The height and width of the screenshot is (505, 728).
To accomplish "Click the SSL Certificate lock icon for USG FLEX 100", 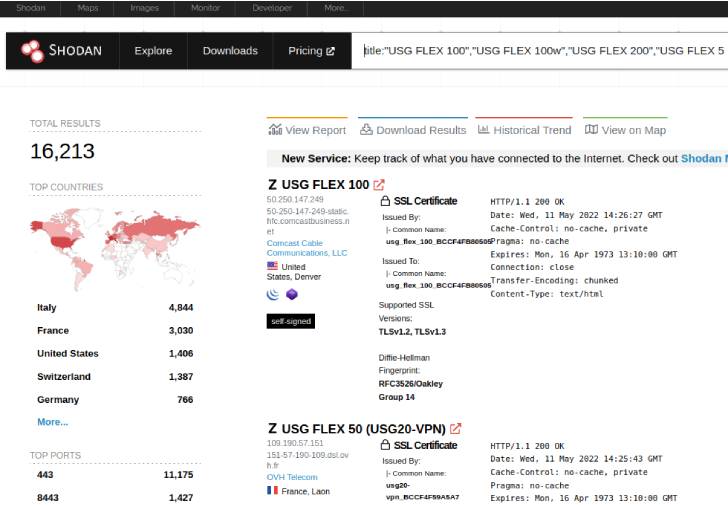I will click(385, 201).
